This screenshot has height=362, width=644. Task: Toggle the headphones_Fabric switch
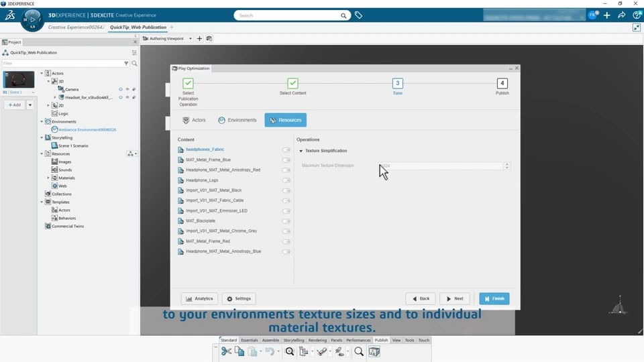tap(286, 149)
